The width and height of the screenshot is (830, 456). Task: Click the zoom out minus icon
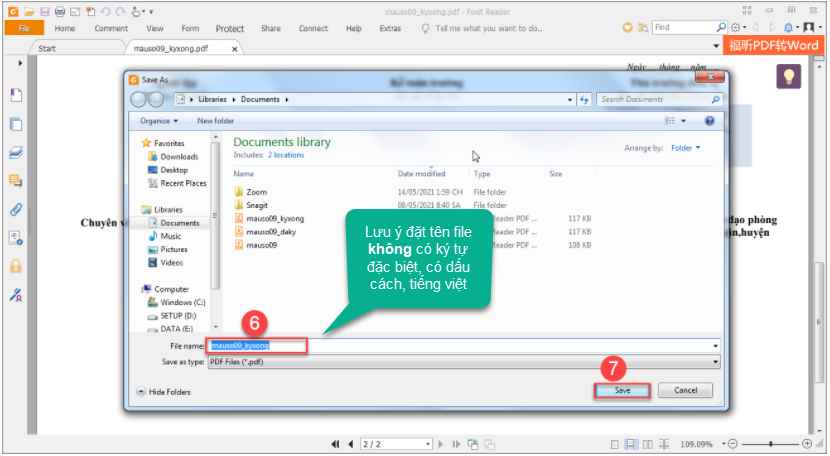click(x=733, y=444)
